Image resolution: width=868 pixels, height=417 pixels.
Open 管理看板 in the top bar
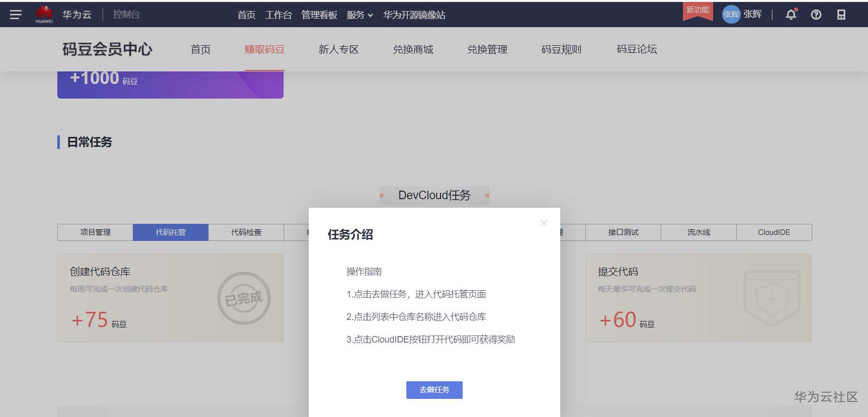coord(319,15)
